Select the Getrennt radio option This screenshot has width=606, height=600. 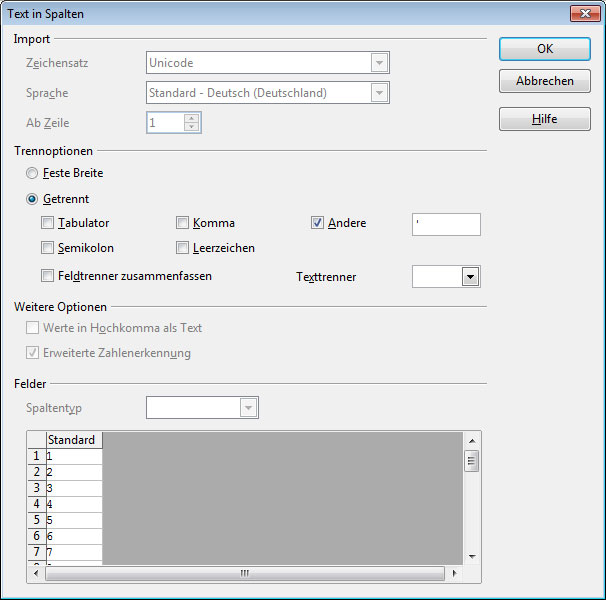(x=33, y=199)
